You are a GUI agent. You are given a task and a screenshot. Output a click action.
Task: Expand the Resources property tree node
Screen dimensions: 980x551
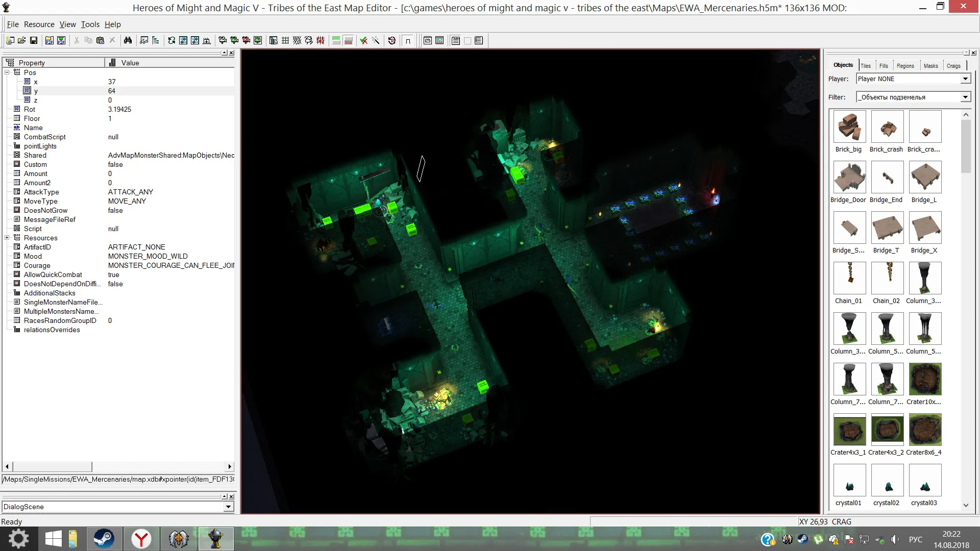point(7,238)
